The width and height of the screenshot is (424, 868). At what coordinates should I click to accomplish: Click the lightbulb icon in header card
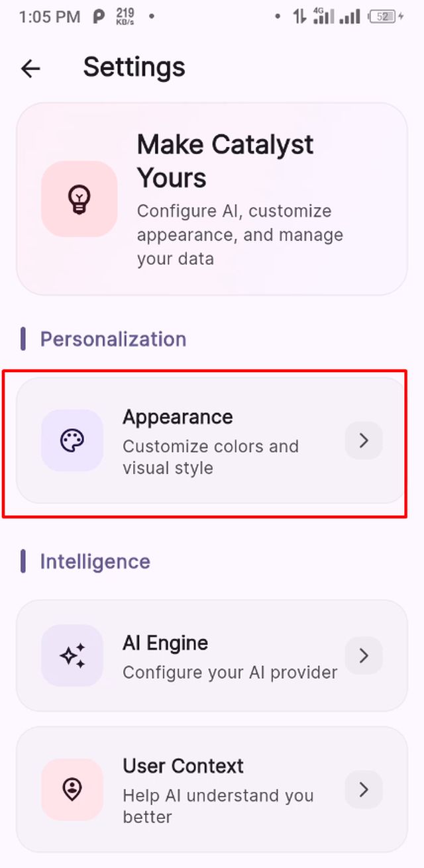tap(79, 199)
